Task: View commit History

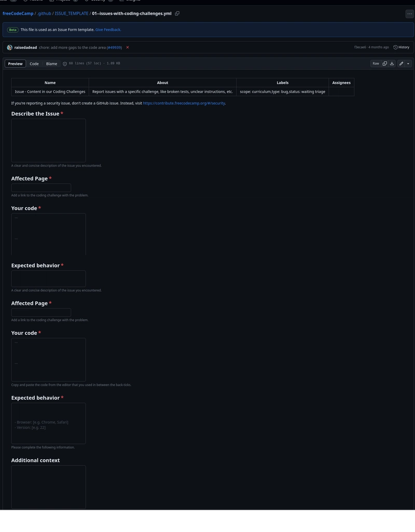Action: pos(402,47)
